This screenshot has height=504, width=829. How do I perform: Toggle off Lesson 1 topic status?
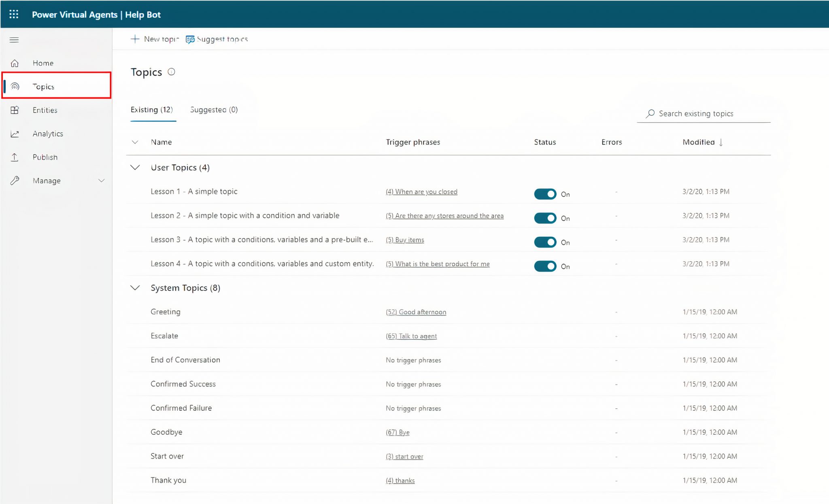[545, 194]
